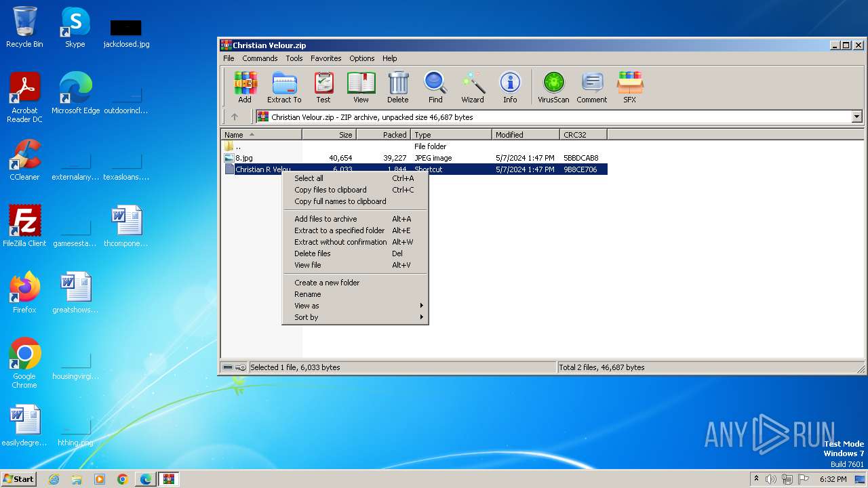Open Firefox desktop shortcut
Image resolution: width=868 pixels, height=488 pixels.
(24, 293)
